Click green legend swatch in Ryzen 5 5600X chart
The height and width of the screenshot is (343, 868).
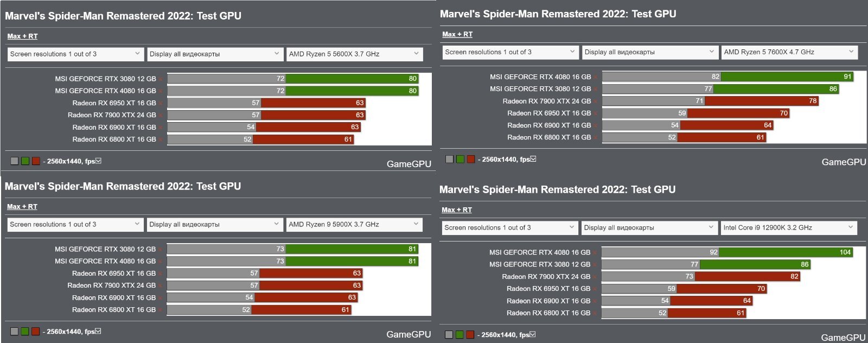[25, 161]
